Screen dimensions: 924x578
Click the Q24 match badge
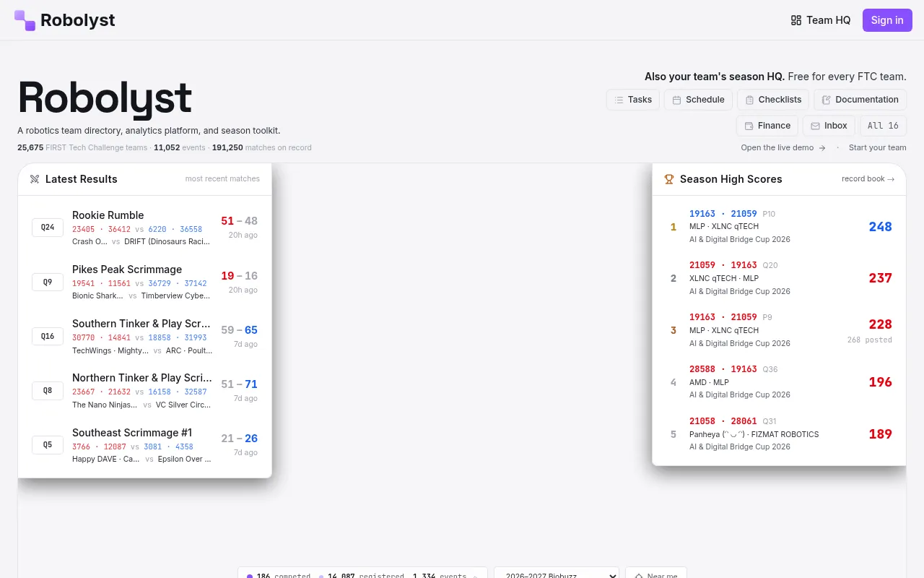(48, 228)
